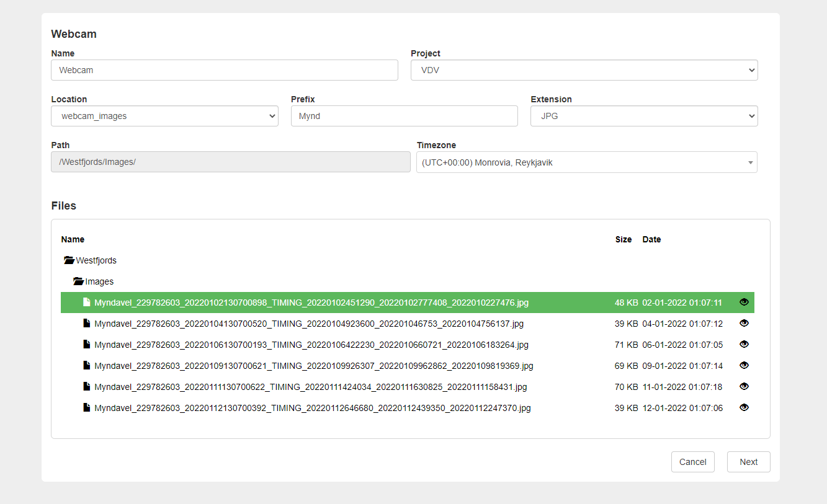Viewport: 827px width, 504px height.
Task: Click the date 12-01-2022 01:07:06
Action: (682, 408)
